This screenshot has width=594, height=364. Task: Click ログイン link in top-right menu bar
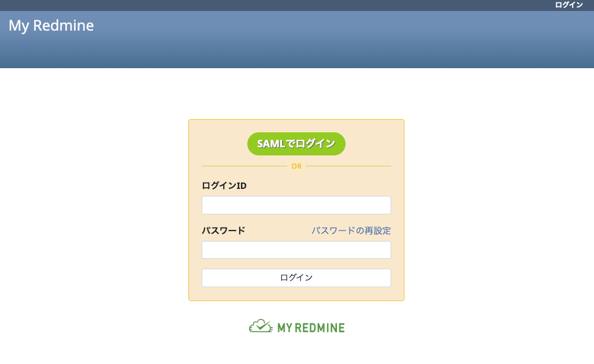click(569, 5)
